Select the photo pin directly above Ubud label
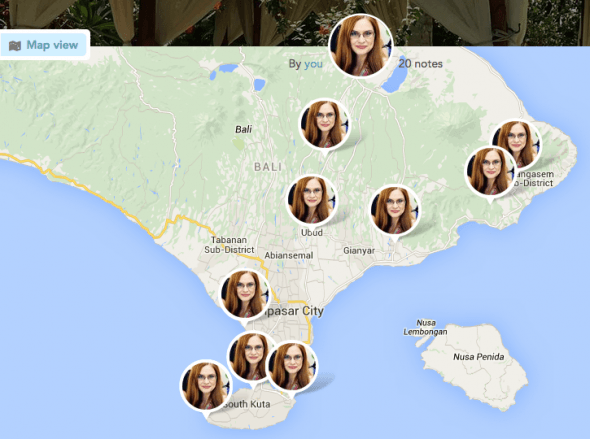This screenshot has width=590, height=439. (x=312, y=200)
